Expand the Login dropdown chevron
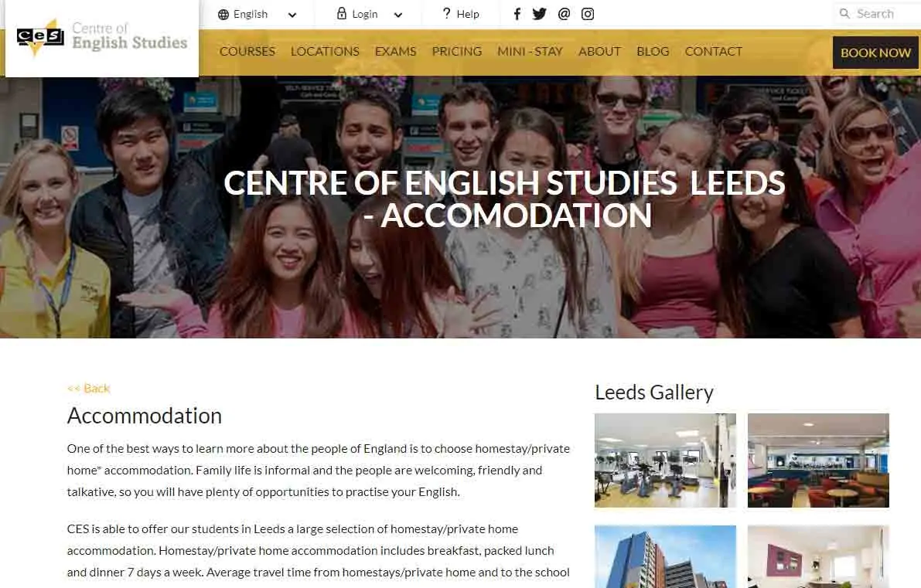This screenshot has width=921, height=588. click(397, 15)
